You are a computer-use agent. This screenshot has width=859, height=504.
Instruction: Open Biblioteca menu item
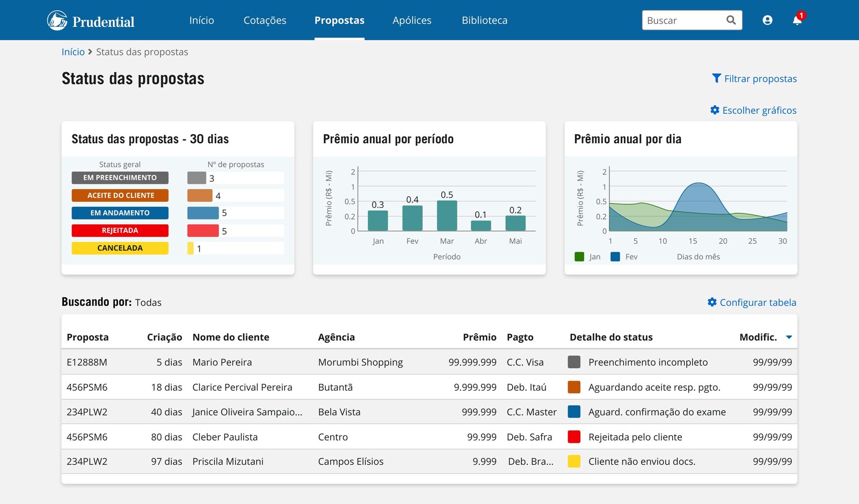point(484,20)
